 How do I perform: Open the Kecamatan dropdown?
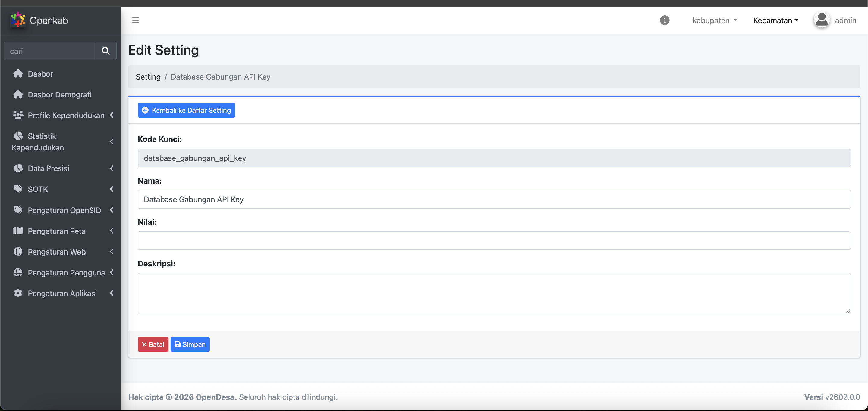click(x=775, y=20)
